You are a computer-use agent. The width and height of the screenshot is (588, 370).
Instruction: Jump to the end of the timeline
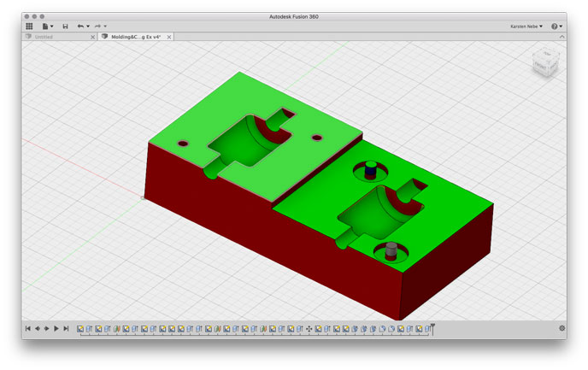pyautogui.click(x=66, y=328)
